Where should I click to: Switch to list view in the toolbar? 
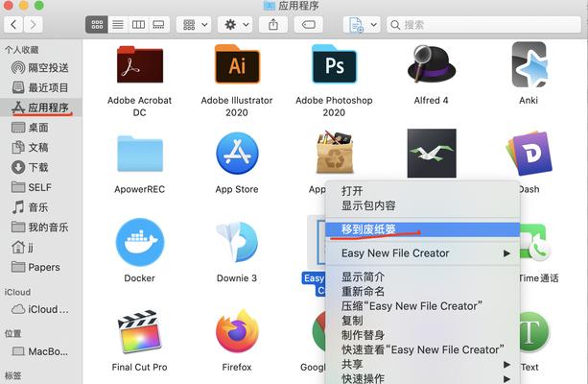(x=118, y=25)
